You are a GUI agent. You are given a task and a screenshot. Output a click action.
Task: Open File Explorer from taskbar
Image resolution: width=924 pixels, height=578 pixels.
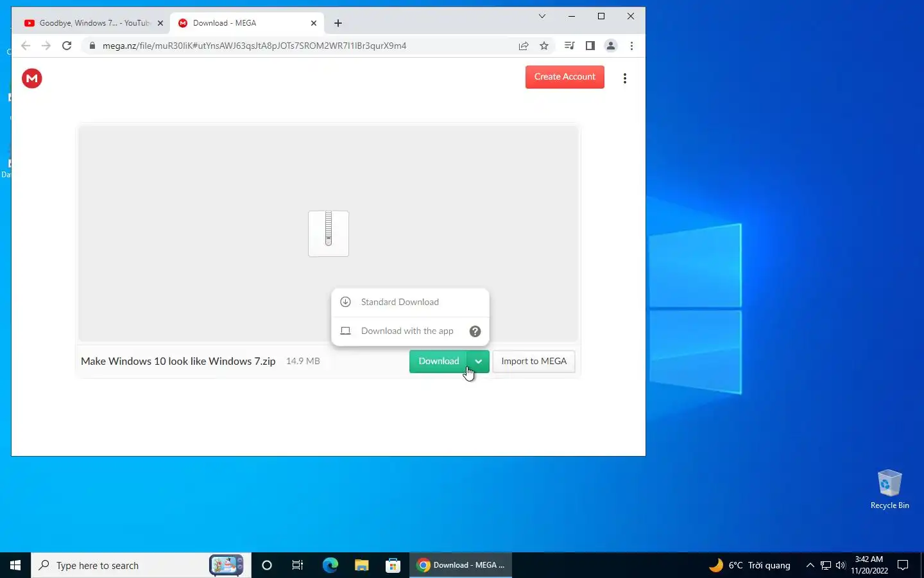point(361,565)
